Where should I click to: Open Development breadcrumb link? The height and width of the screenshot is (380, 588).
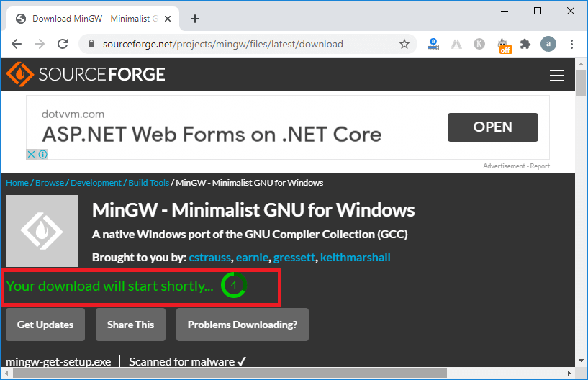96,183
